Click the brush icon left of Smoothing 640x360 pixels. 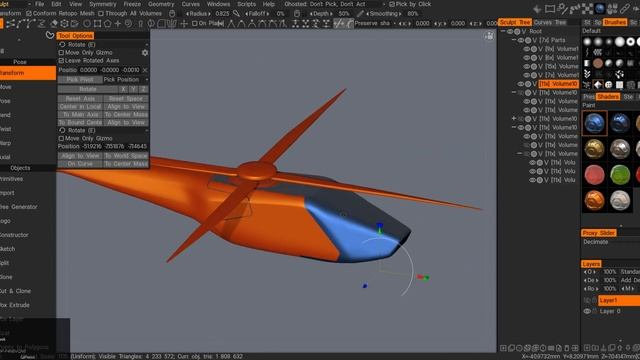[360, 13]
